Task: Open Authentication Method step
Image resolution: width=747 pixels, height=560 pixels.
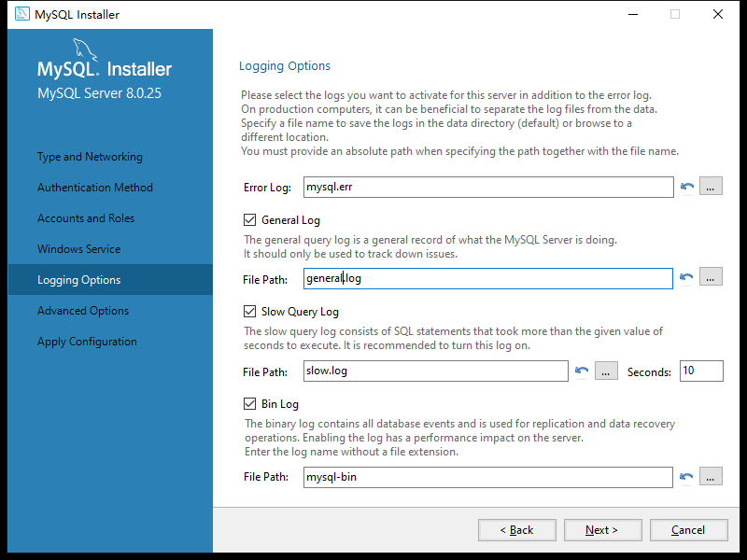Action: pyautogui.click(x=95, y=188)
